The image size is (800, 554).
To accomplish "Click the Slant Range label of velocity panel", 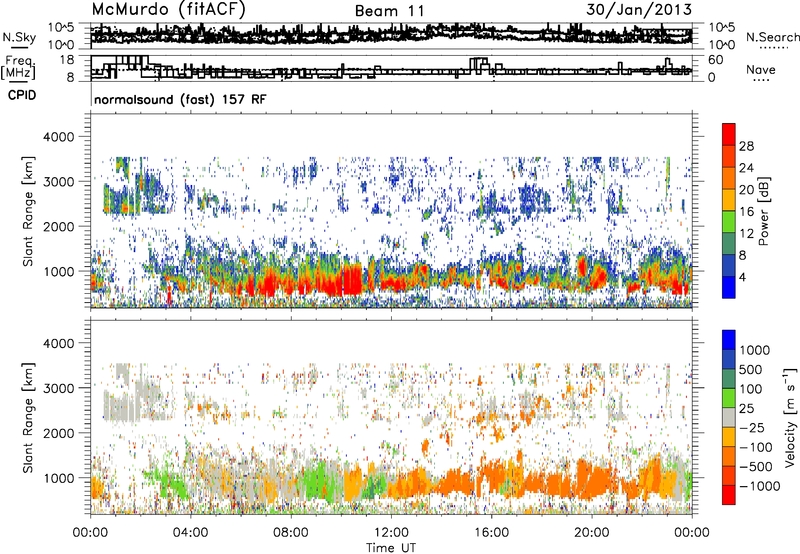I will 28,418.
